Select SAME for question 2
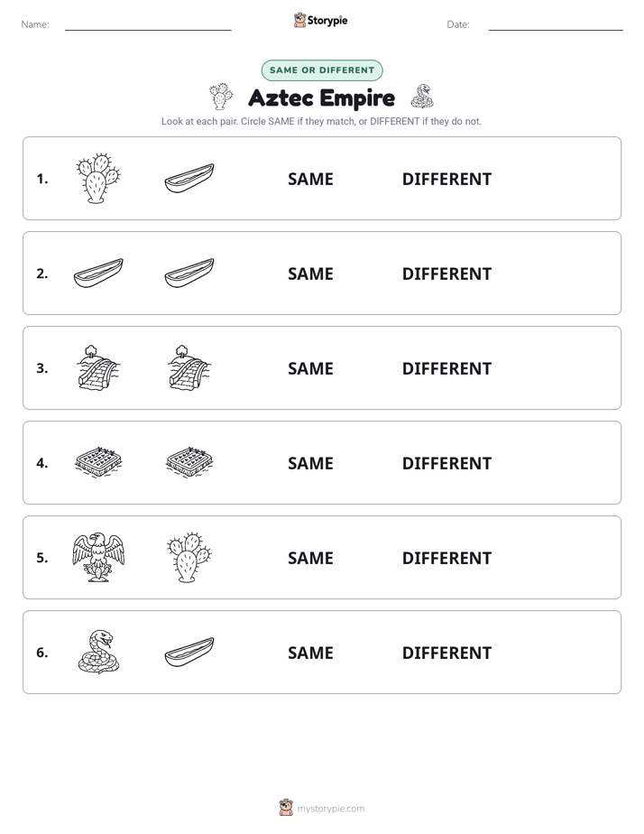Image resolution: width=644 pixels, height=834 pixels. [x=310, y=273]
